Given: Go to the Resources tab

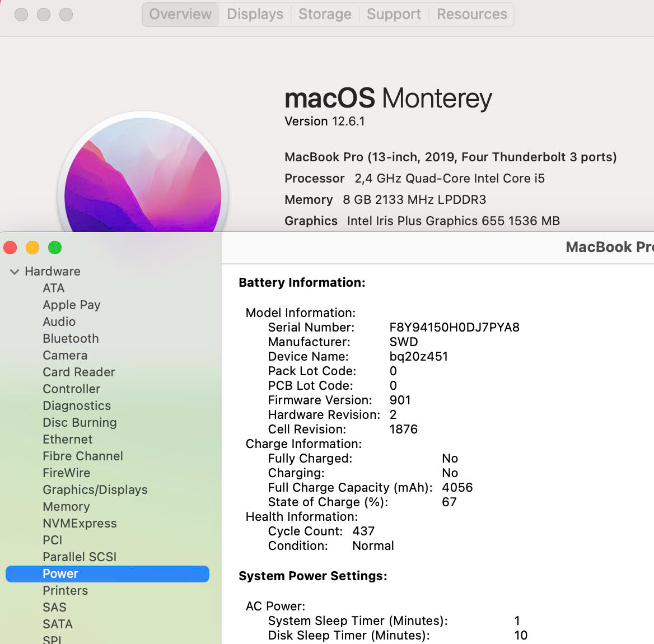Looking at the screenshot, I should click(x=471, y=14).
